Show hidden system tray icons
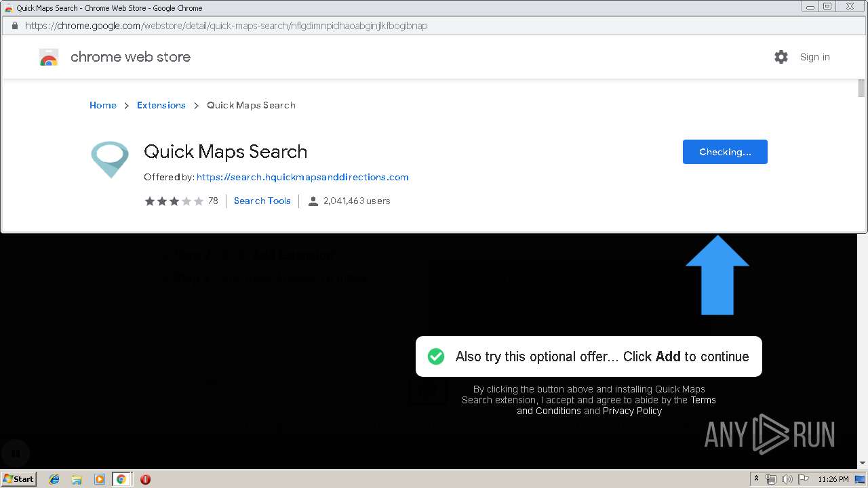This screenshot has width=868, height=488. tap(756, 479)
